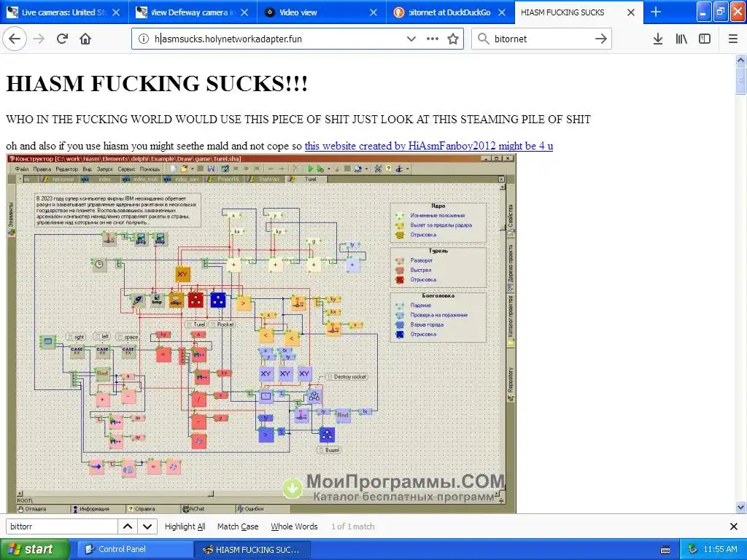Click the keyboard icon in the tray
The width and height of the screenshot is (747, 560).
[665, 550]
